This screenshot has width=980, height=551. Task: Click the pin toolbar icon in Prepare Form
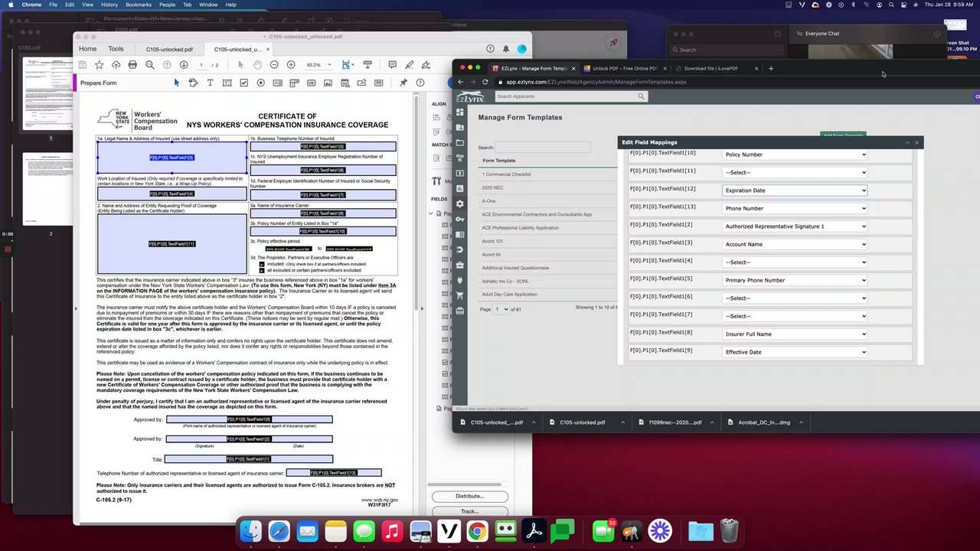pos(403,83)
